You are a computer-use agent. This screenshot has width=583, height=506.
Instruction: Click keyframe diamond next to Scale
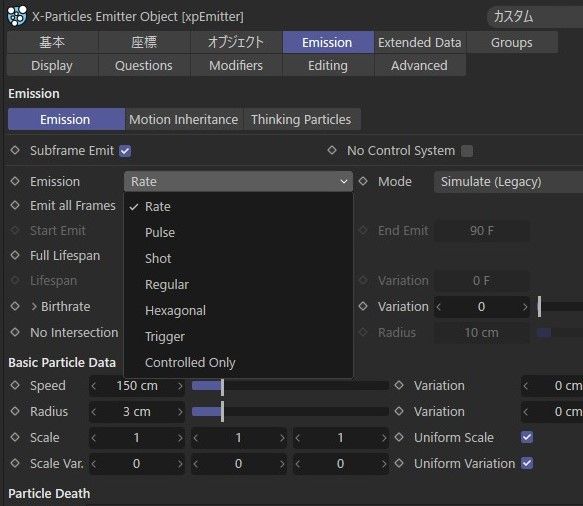tap(15, 437)
